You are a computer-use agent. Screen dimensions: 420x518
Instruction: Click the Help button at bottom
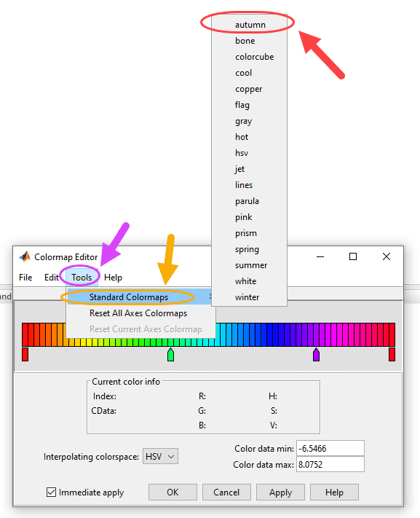pos(334,493)
